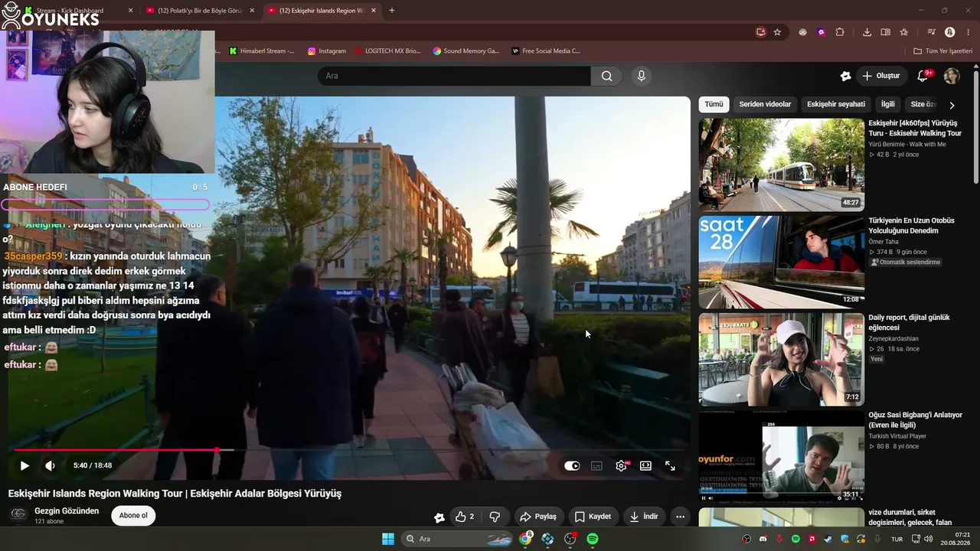Open the LOGITECH MX Brio bookmark
980x551 pixels.
coord(388,51)
